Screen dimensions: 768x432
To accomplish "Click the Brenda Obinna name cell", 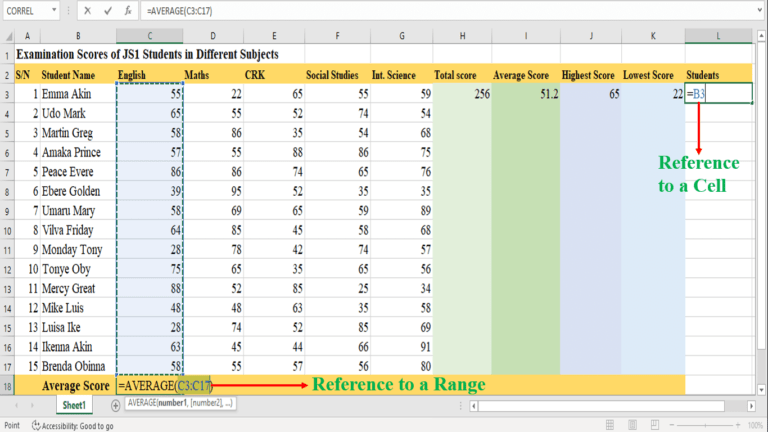I will (78, 366).
